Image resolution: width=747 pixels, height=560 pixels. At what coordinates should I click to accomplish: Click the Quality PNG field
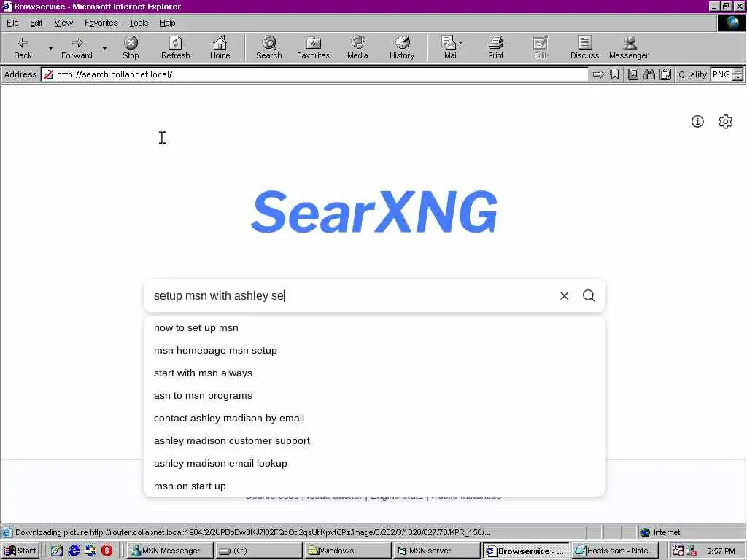click(x=721, y=74)
